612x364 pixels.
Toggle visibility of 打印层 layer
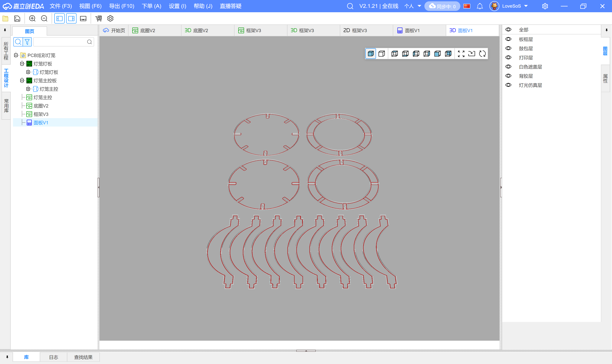[509, 58]
